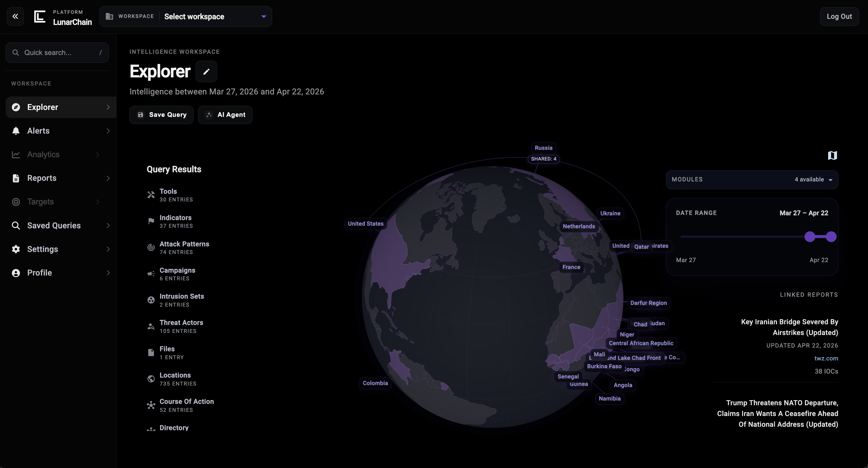Open the Alerts bell icon
The width and height of the screenshot is (868, 468).
[x=16, y=131]
